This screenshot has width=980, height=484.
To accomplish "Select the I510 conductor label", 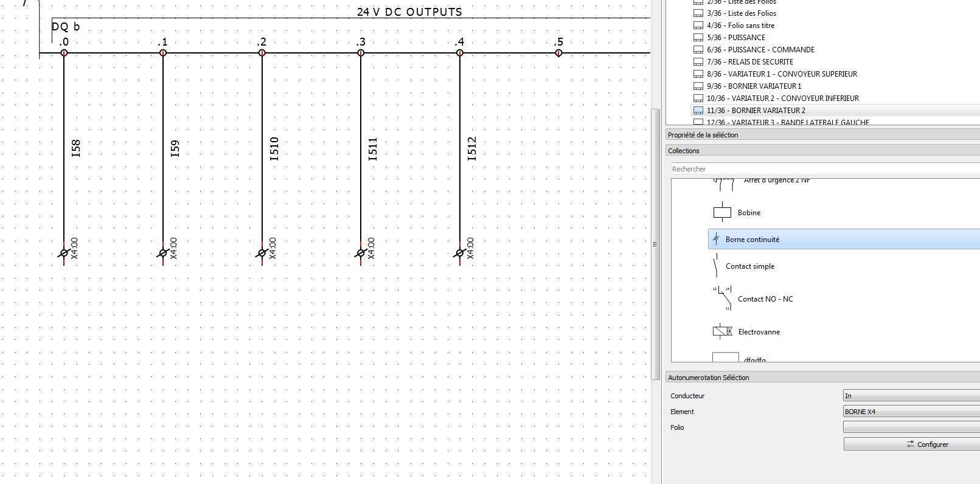I will [274, 149].
